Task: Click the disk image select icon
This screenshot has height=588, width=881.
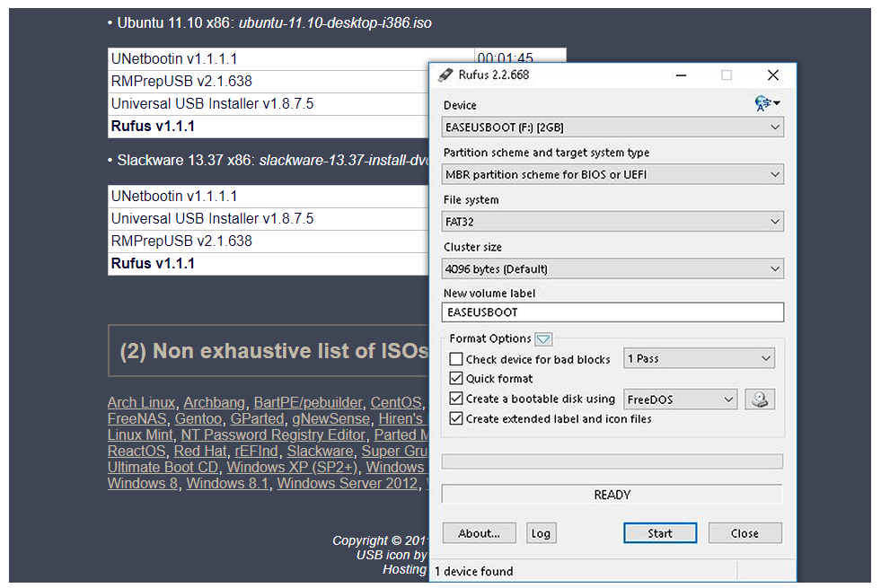Action: (x=760, y=399)
